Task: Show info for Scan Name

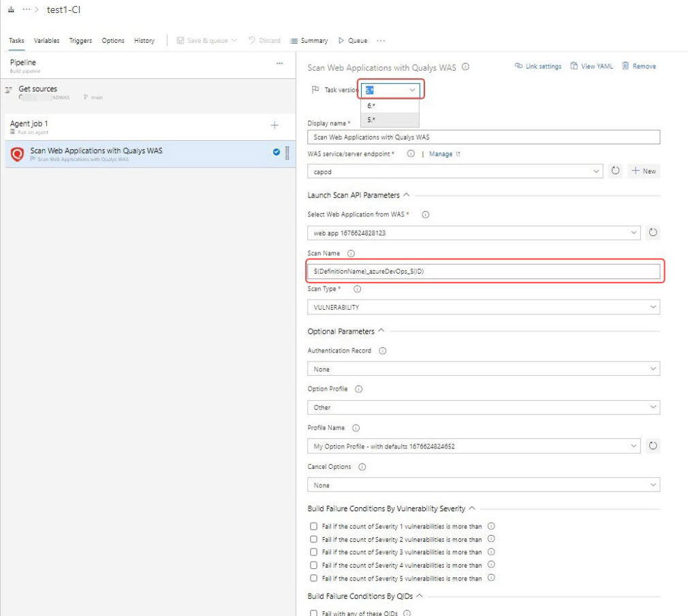Action: tap(351, 253)
